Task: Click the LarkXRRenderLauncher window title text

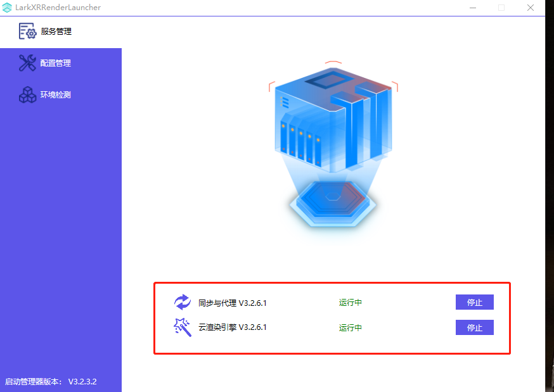Action: [x=58, y=8]
